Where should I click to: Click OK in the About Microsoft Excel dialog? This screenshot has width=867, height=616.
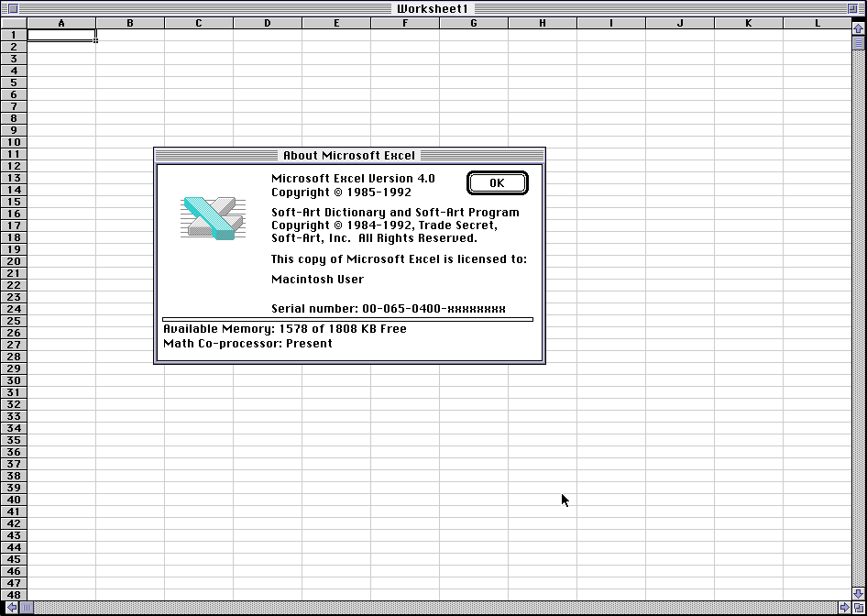point(497,183)
